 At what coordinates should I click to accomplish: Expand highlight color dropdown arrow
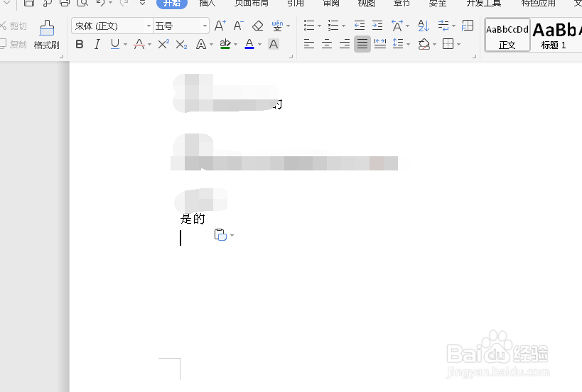point(235,45)
